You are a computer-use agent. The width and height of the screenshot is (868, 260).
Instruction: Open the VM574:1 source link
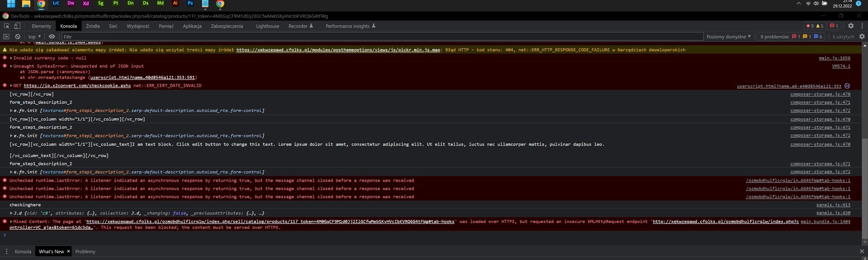[841, 66]
